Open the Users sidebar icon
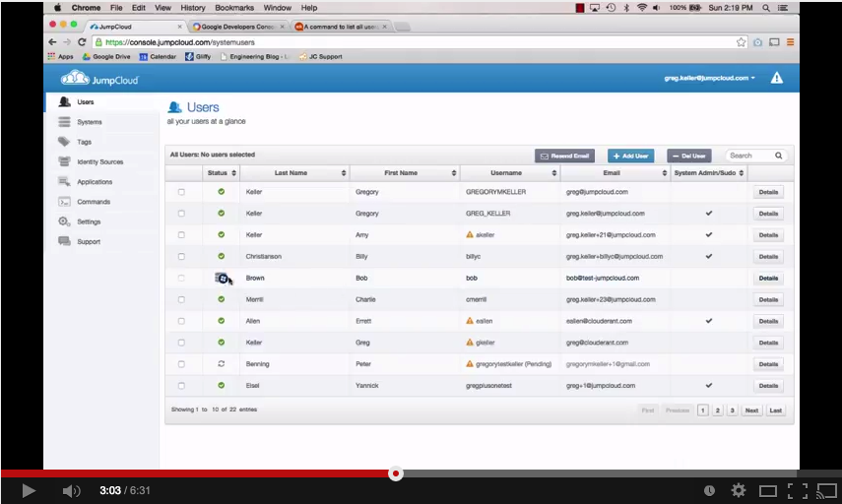 pos(64,101)
